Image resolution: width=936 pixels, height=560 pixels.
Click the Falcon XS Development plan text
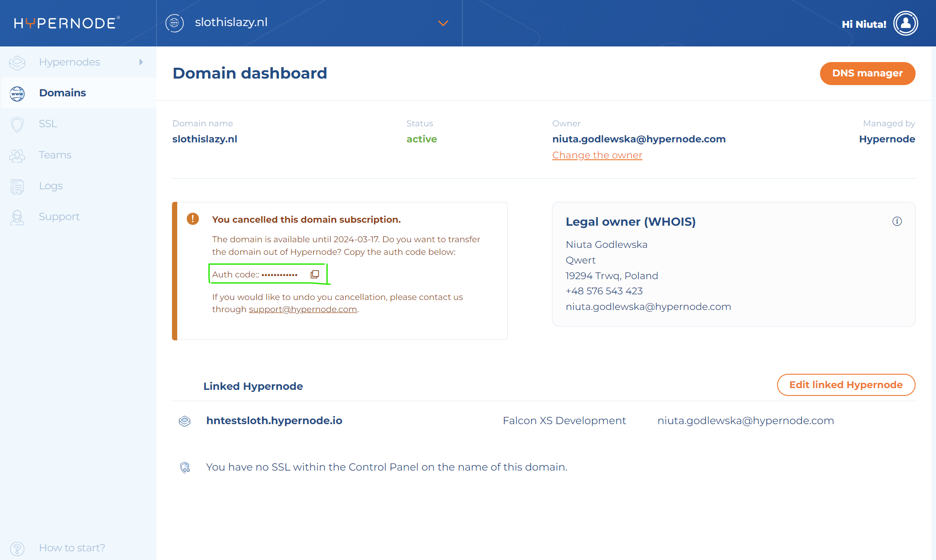564,421
